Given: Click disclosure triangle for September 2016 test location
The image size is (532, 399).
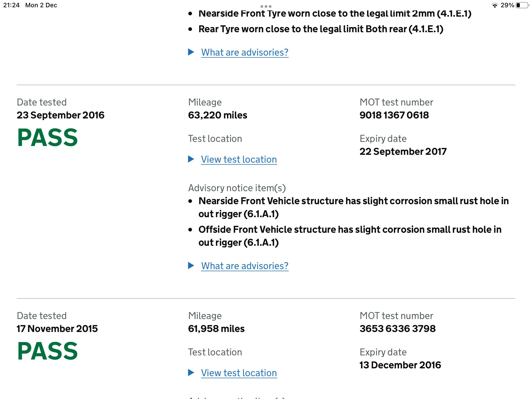Looking at the screenshot, I should pos(191,159).
